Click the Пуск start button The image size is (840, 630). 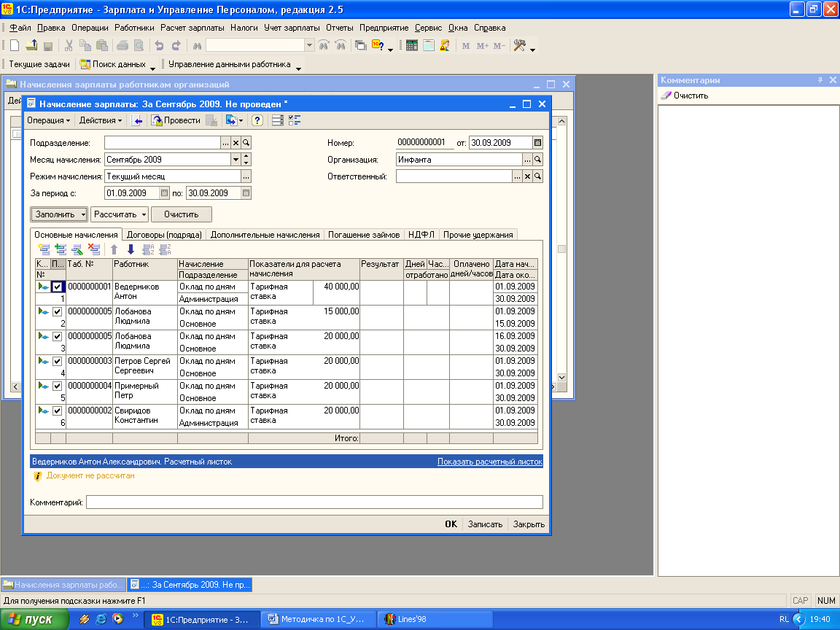[35, 619]
